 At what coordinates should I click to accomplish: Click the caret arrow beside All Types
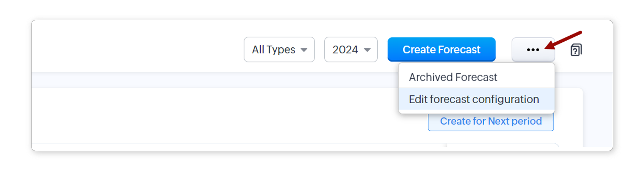pyautogui.click(x=304, y=50)
